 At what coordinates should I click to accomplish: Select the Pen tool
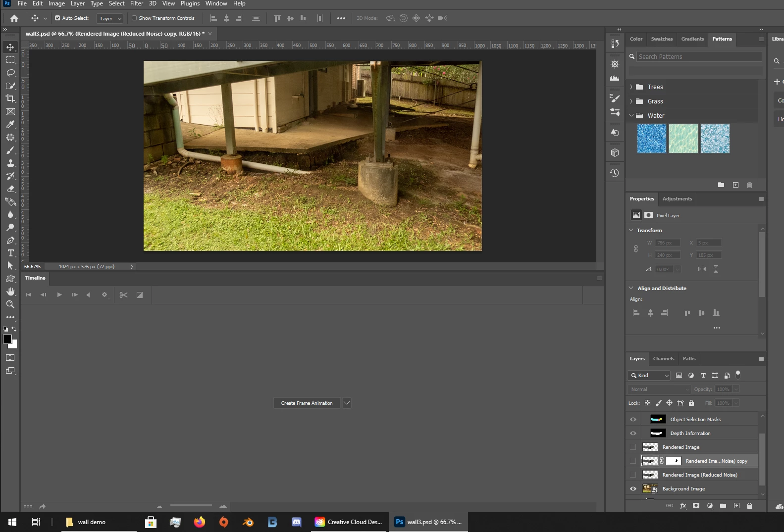tap(10, 240)
